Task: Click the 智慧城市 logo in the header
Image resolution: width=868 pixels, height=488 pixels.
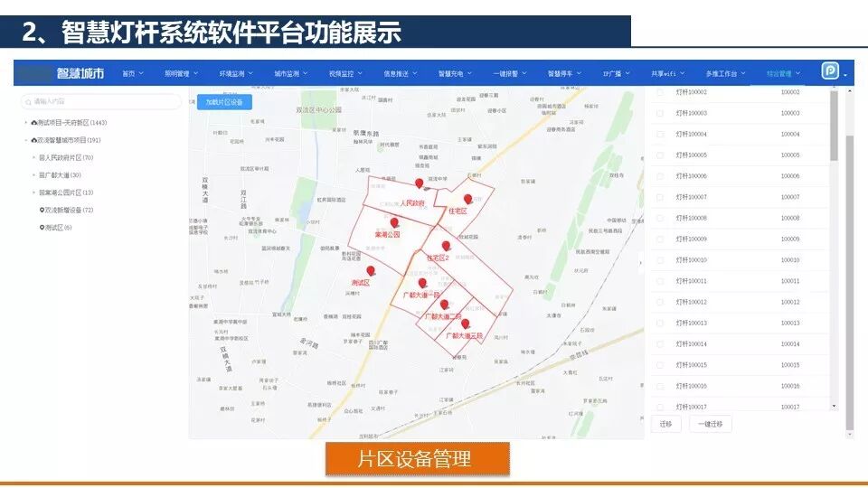Action: point(80,73)
